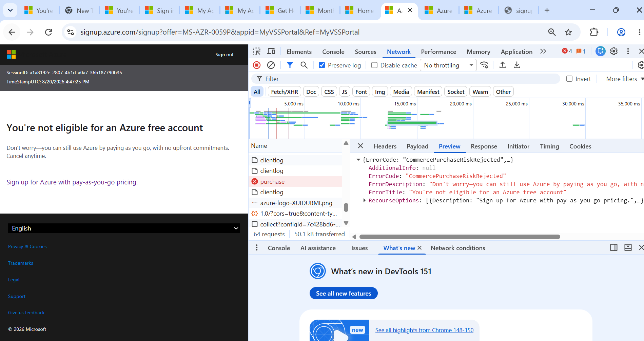The width and height of the screenshot is (644, 341).
Task: Open the Privacy & Cookies link
Action: (27, 246)
